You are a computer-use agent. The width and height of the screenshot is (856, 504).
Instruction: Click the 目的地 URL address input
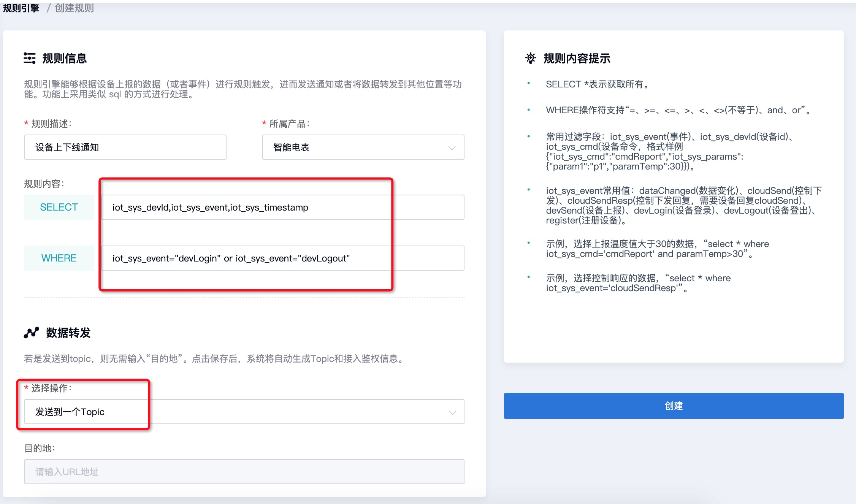pyautogui.click(x=244, y=472)
